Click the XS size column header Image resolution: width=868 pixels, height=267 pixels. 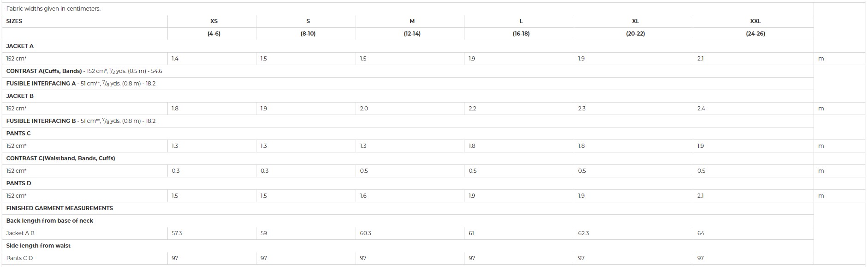pos(214,21)
